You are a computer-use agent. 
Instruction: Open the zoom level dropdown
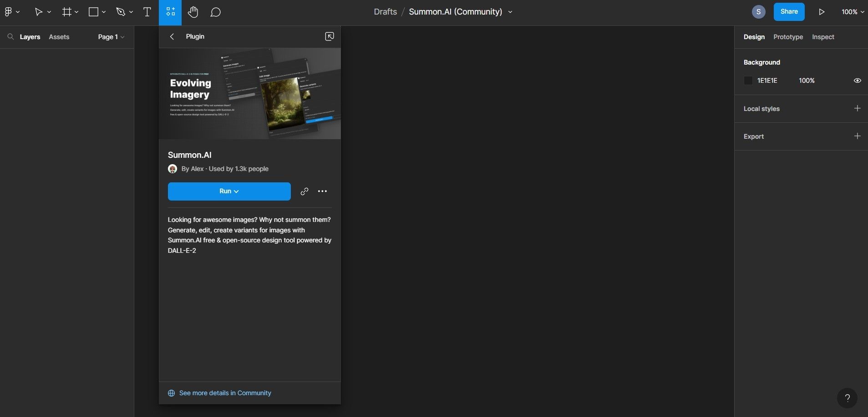click(852, 11)
